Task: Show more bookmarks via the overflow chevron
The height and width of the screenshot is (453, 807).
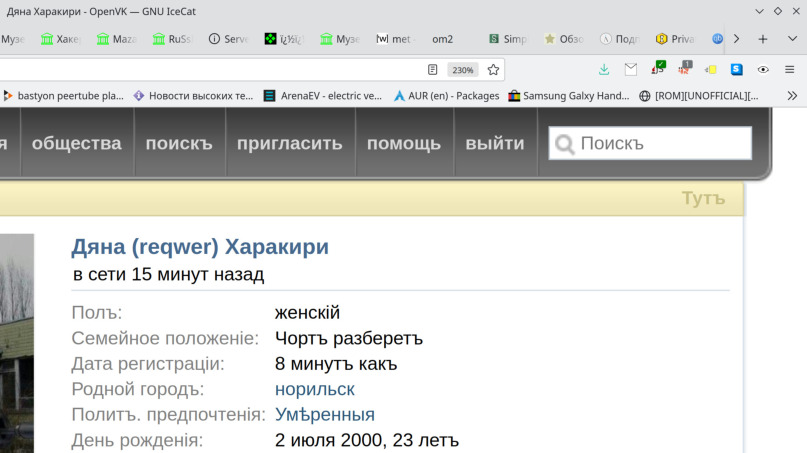Action: pos(792,96)
